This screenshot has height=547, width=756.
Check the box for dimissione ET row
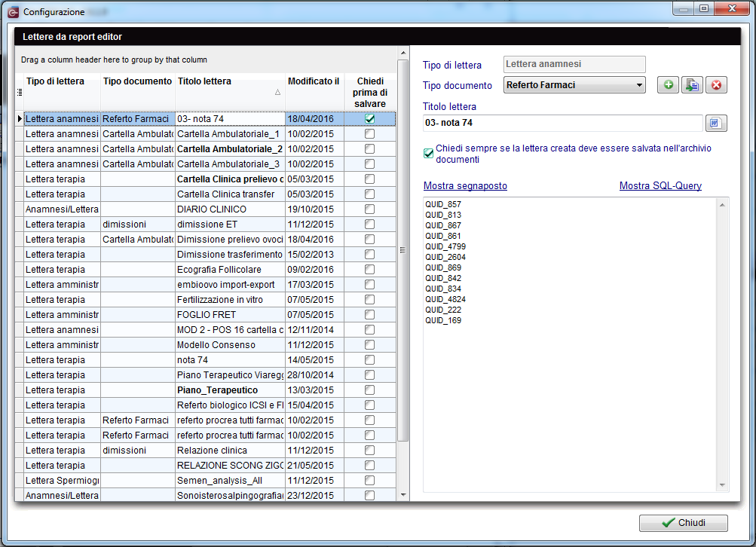370,224
